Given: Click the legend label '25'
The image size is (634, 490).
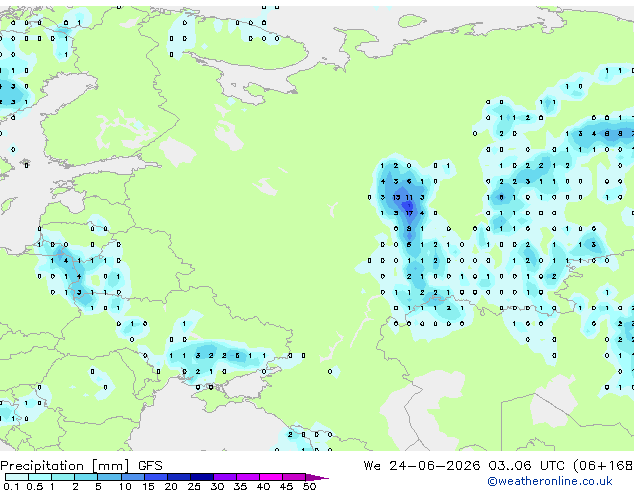Looking at the screenshot, I should (194, 486).
